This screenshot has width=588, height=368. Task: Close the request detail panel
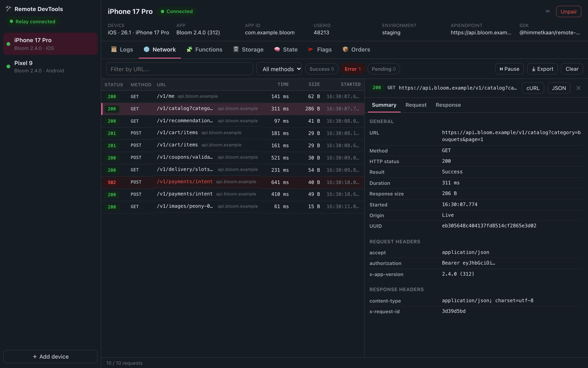coord(578,88)
